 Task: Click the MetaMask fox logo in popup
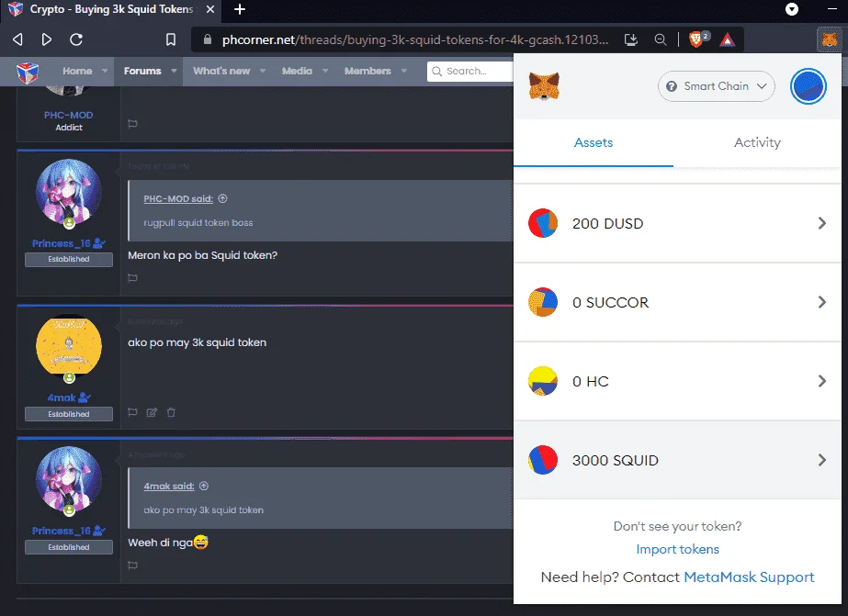tap(544, 86)
